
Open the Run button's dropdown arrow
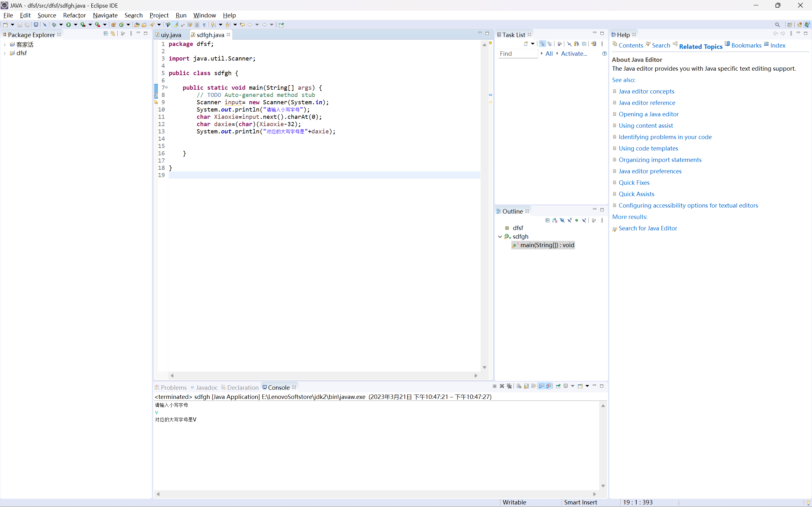[x=75, y=24]
